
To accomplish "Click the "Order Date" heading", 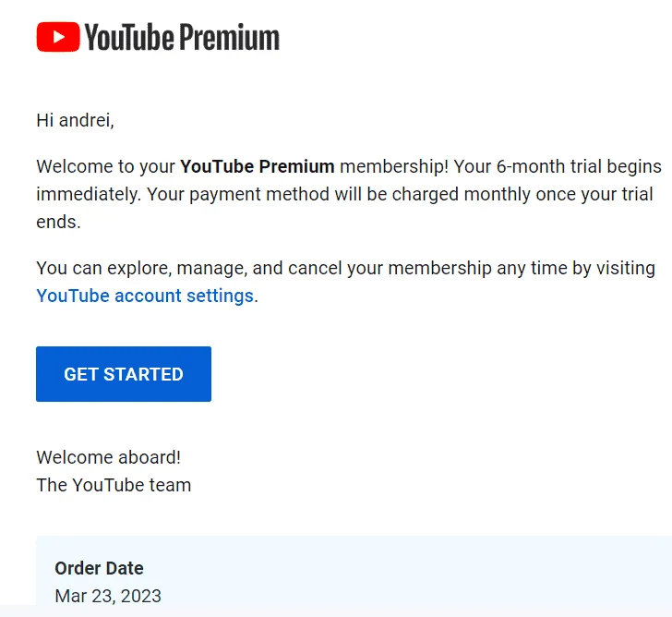I will coord(99,568).
